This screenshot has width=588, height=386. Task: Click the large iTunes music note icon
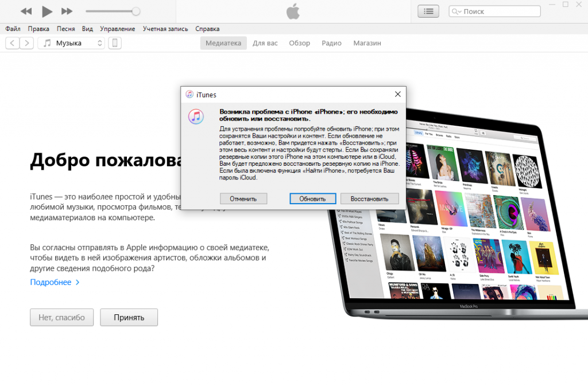click(196, 117)
